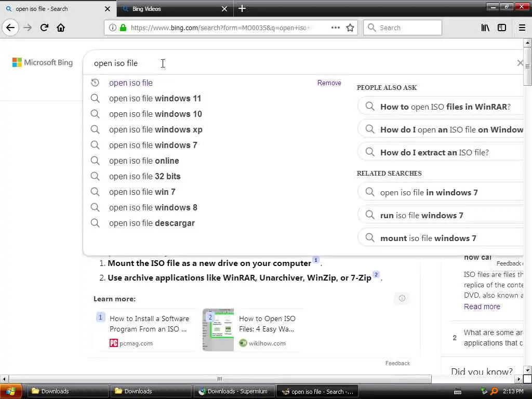Click the Read more link
532x399 pixels.
point(482,307)
